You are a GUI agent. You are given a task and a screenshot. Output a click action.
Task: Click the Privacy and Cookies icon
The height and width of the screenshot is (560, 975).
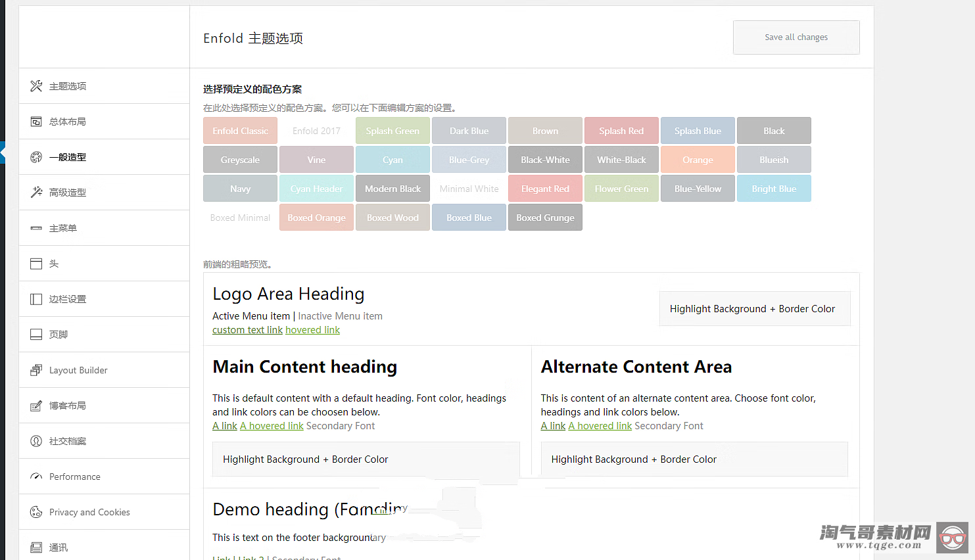click(x=36, y=512)
